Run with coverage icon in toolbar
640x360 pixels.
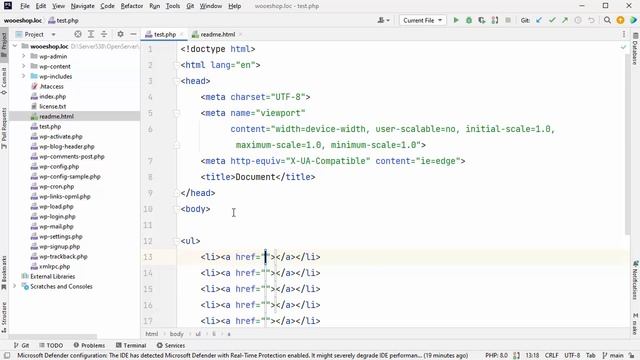tap(482, 20)
